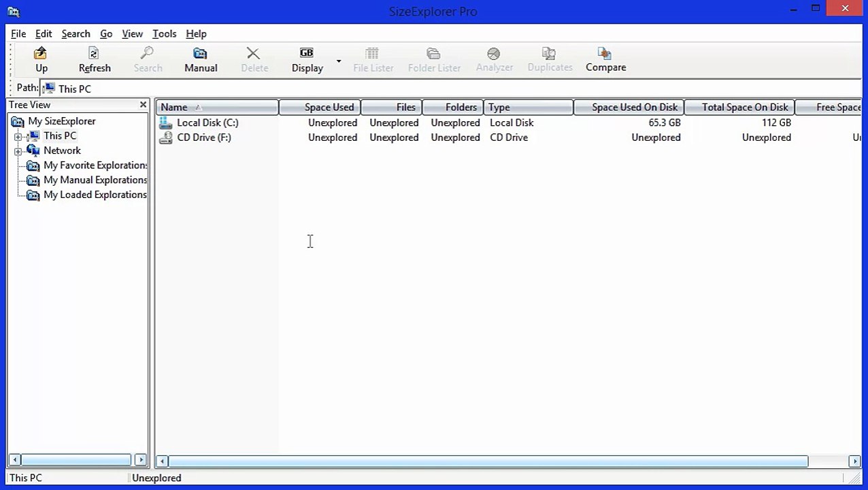Expand the Network tree node

coord(18,151)
